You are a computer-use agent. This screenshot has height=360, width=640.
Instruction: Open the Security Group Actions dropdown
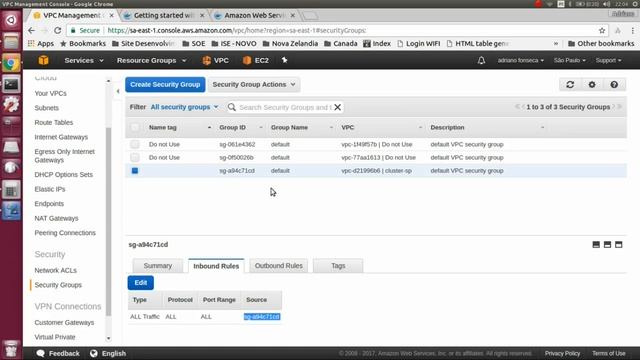pos(254,84)
